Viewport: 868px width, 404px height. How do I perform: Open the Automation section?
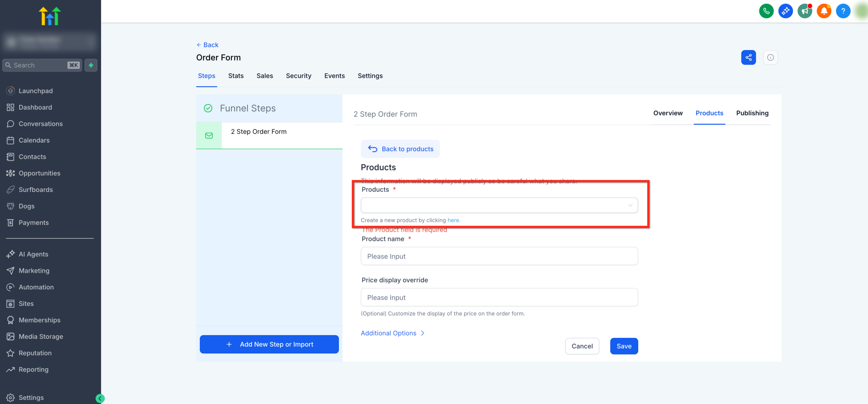pos(36,287)
